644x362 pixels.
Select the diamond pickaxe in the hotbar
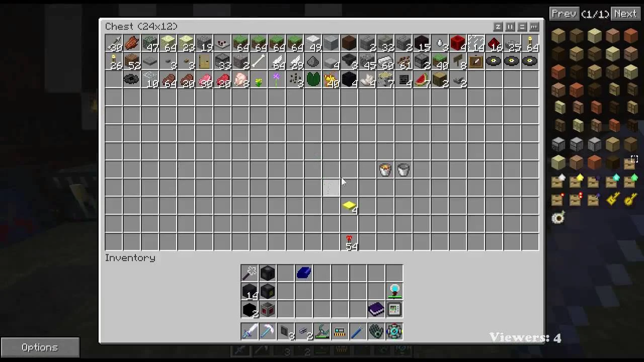pyautogui.click(x=268, y=331)
